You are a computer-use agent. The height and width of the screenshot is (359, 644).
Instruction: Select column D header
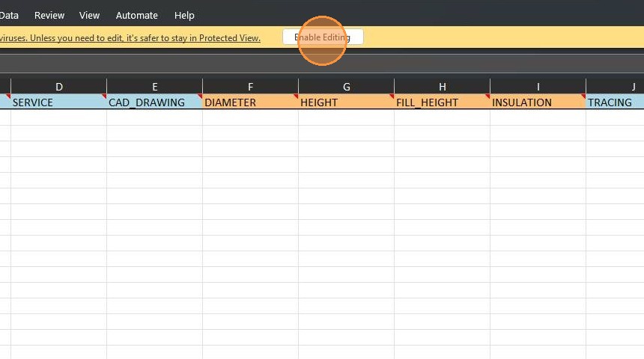pos(58,87)
